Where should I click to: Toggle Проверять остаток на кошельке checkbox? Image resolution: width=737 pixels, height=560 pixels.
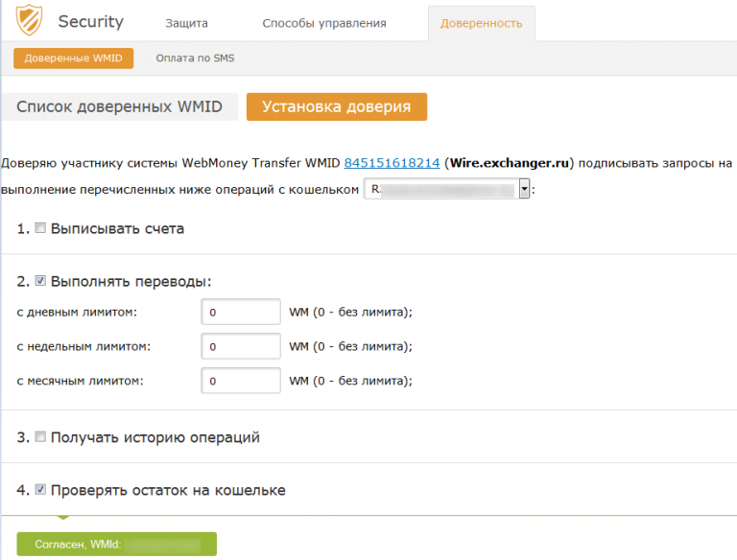pos(40,490)
